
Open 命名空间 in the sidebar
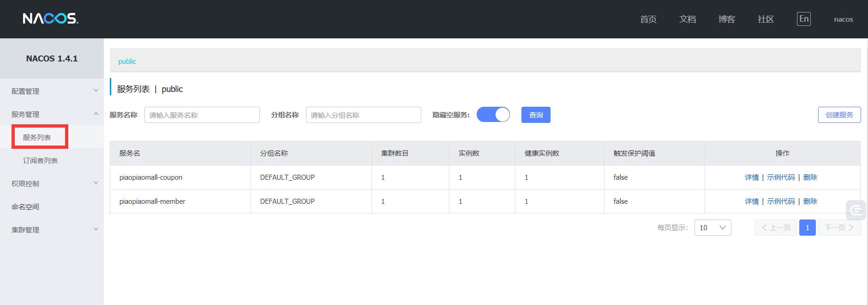click(25, 207)
